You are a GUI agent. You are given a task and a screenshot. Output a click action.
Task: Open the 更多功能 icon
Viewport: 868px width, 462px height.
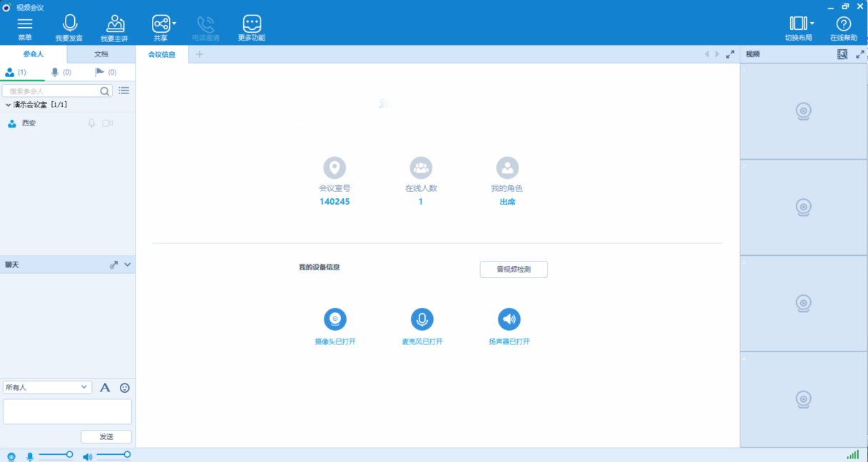[251, 24]
